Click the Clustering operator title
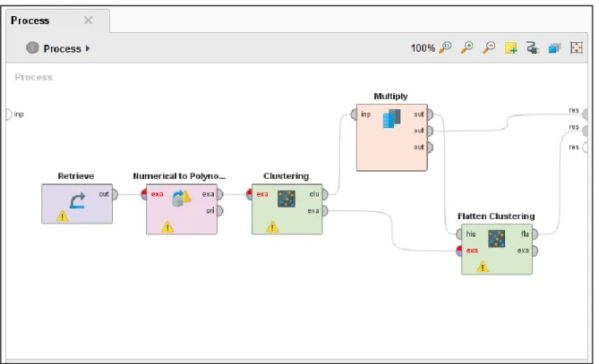 286,176
